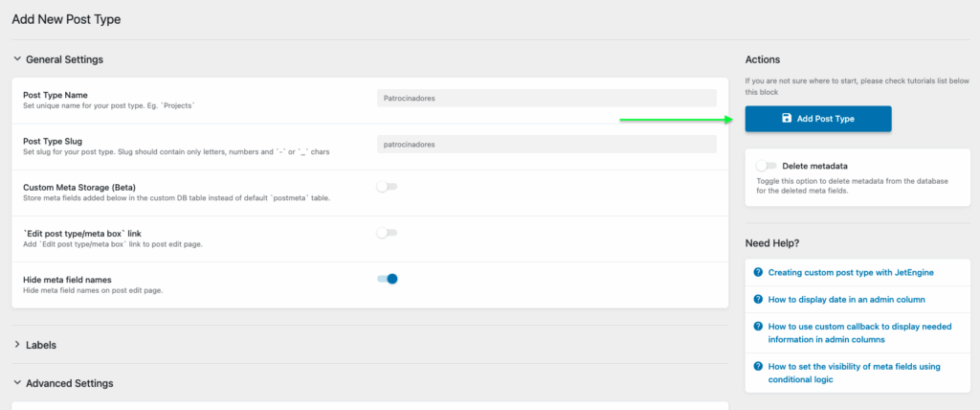Click help icon beside conditional logic article

(x=758, y=366)
